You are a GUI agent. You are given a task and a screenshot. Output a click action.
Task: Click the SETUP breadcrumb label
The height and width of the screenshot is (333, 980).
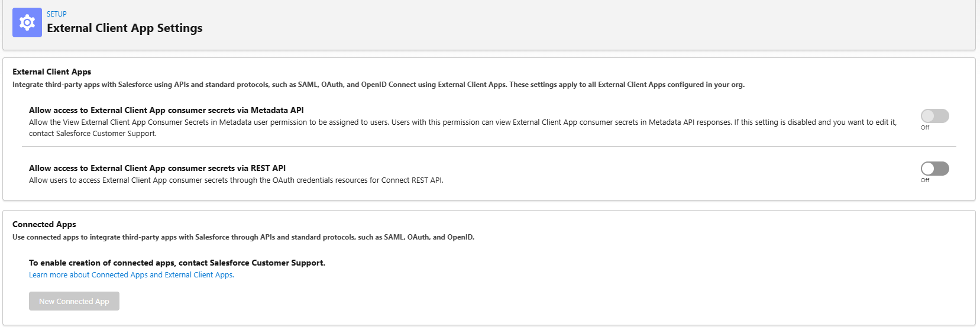[x=57, y=14]
